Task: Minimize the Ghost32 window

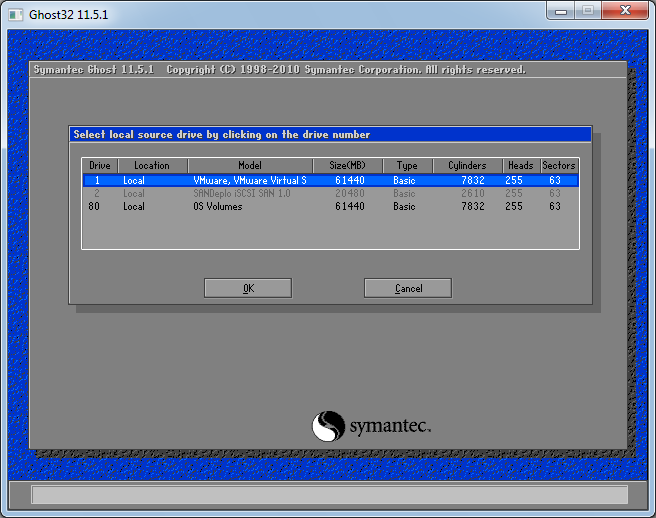Action: 561,10
